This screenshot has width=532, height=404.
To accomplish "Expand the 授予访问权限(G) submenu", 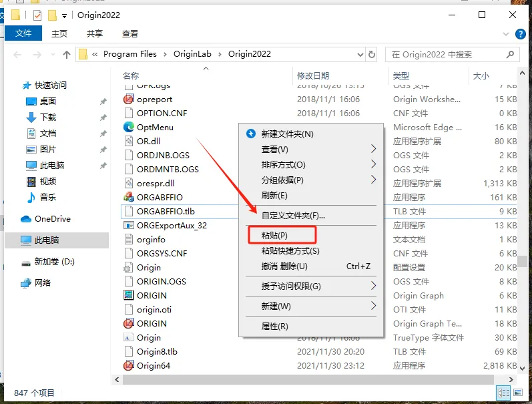I will click(x=373, y=286).
